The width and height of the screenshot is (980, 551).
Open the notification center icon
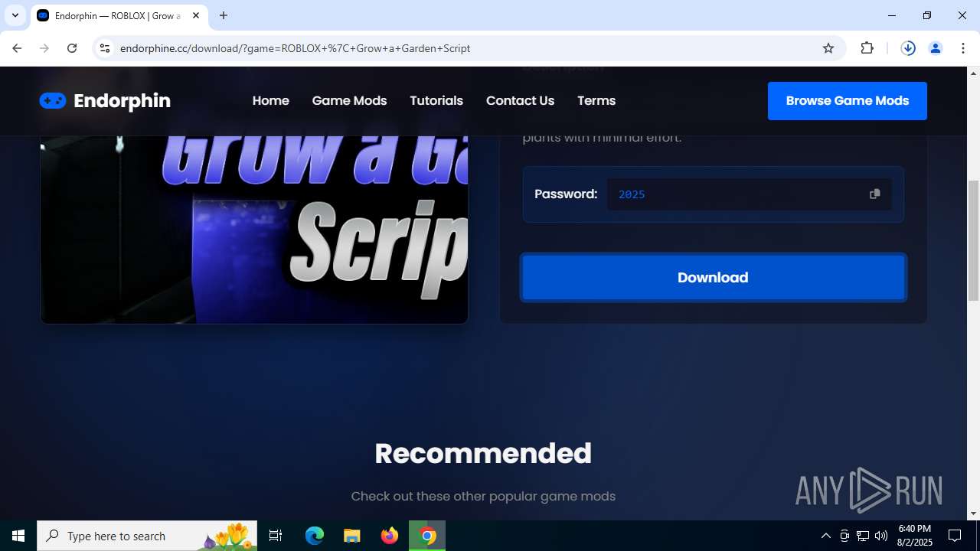pyautogui.click(x=955, y=536)
